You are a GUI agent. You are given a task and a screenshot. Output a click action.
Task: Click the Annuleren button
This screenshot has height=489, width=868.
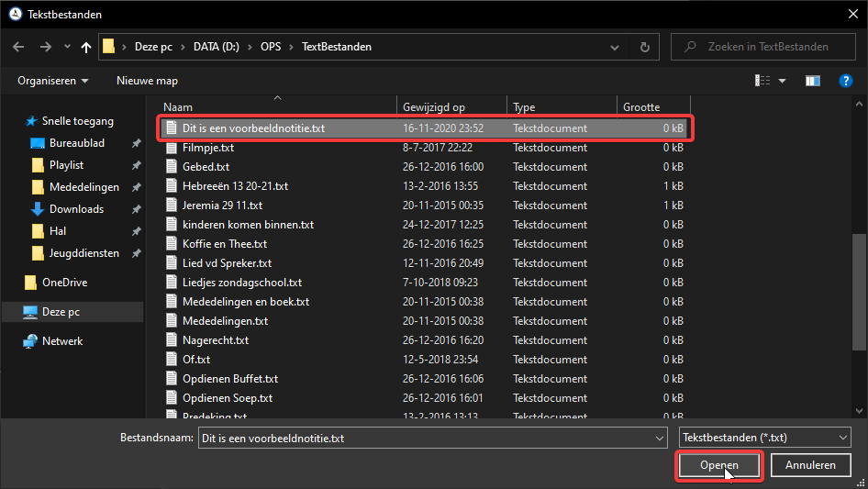click(810, 465)
